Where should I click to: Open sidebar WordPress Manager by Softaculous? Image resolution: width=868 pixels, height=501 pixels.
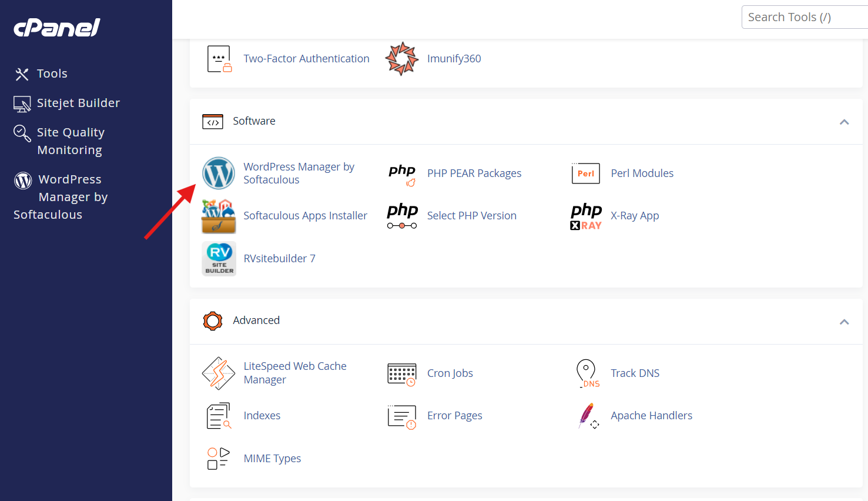pos(61,197)
